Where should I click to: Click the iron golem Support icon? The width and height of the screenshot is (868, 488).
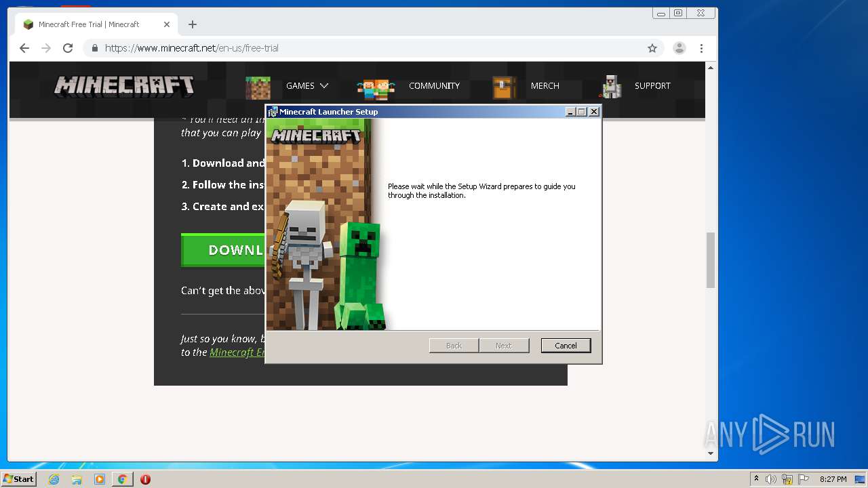[612, 87]
